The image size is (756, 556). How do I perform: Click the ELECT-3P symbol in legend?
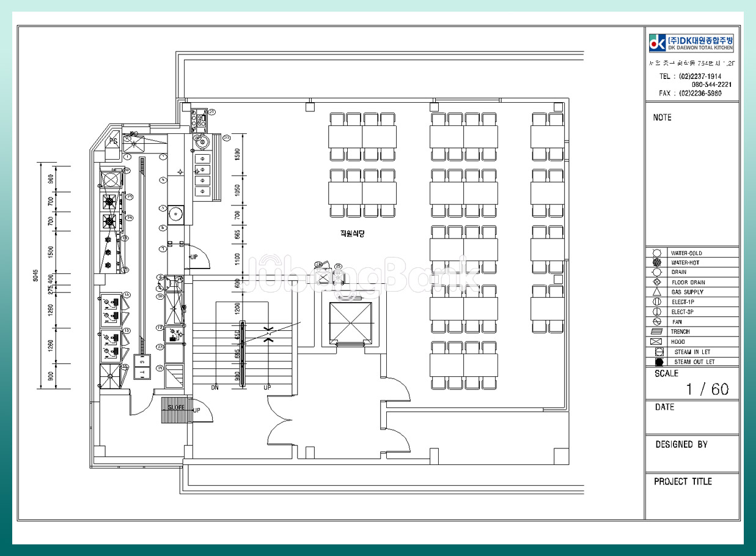(657, 312)
